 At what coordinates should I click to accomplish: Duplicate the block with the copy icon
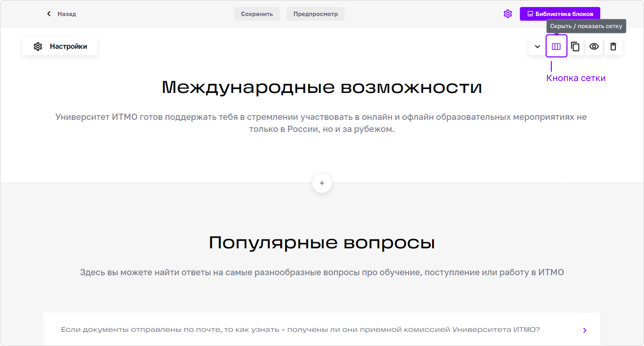pyautogui.click(x=575, y=46)
